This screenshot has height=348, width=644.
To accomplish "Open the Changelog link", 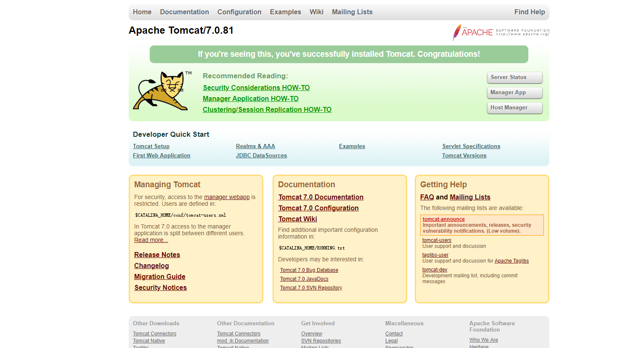I will point(151,266).
